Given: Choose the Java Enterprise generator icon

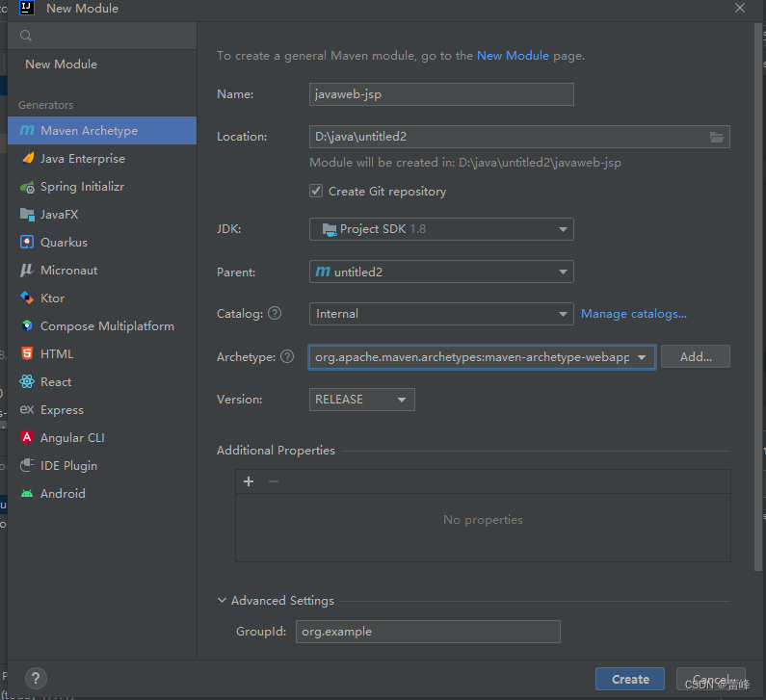Looking at the screenshot, I should tap(27, 158).
